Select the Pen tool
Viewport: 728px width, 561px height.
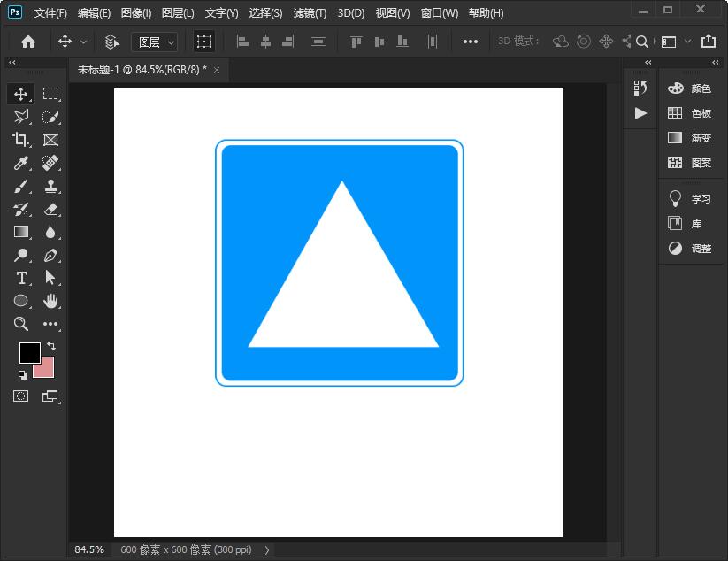click(x=50, y=256)
